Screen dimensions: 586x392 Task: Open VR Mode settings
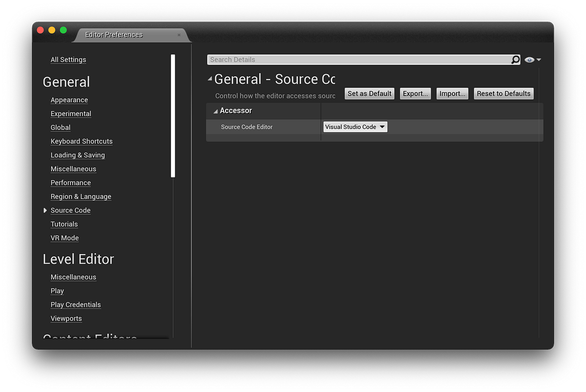(x=64, y=238)
